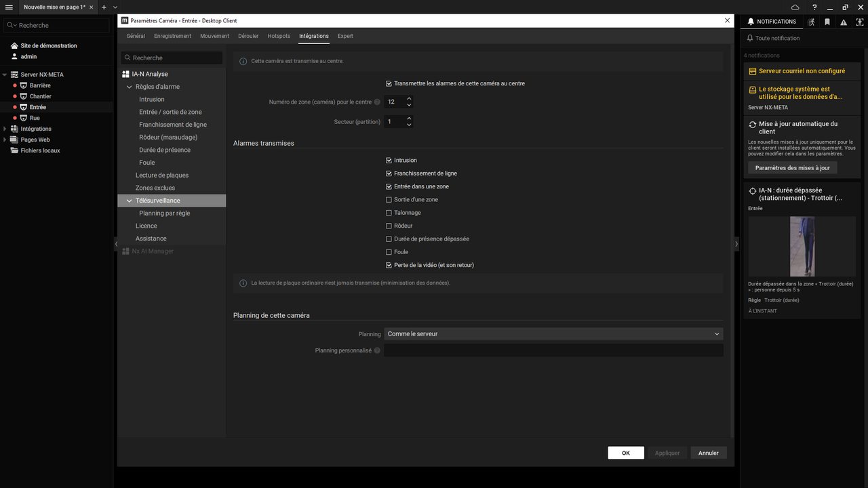
Task: Click the Annuler button
Action: coord(709,453)
